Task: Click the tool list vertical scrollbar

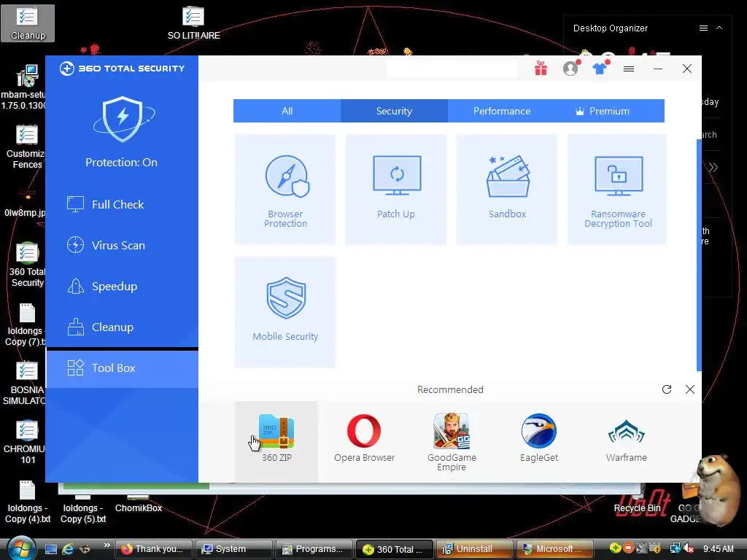Action: click(699, 254)
